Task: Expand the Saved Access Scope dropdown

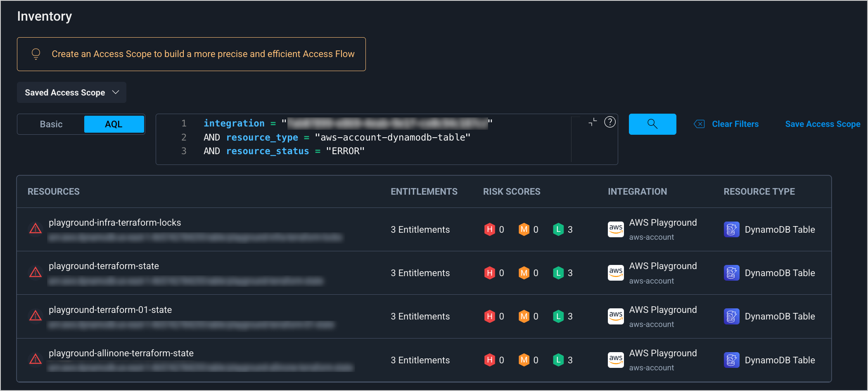Action: point(71,93)
